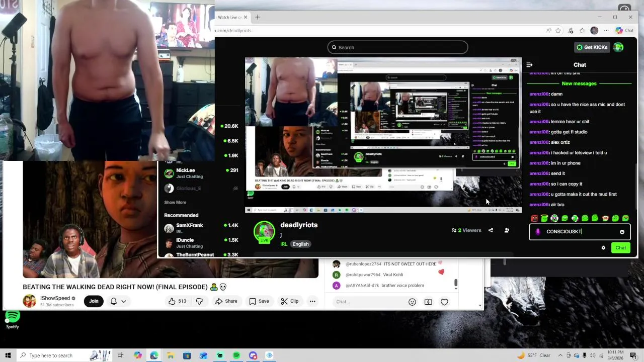Open Task View on the taskbar

121,355
